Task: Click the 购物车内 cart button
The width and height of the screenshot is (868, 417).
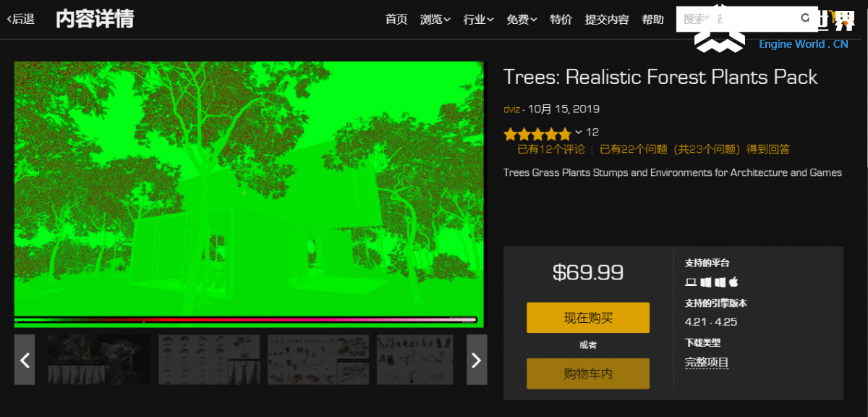Action: click(x=588, y=374)
